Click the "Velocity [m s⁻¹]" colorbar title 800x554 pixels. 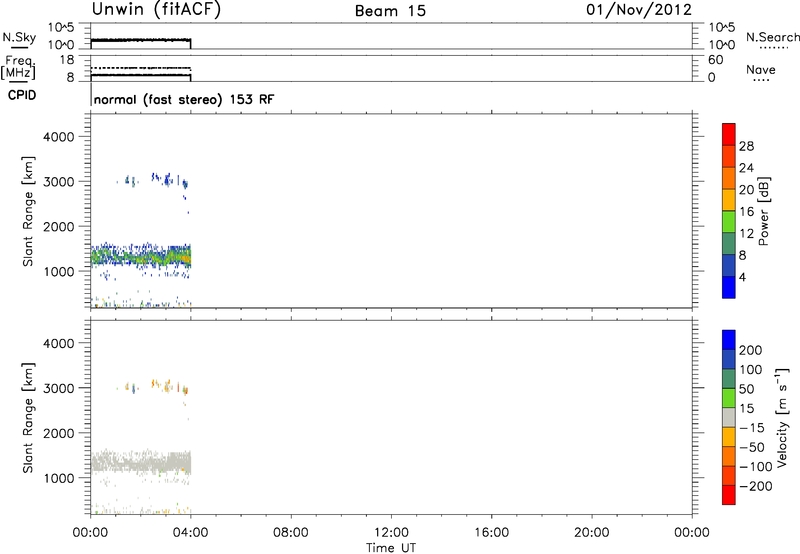click(782, 417)
